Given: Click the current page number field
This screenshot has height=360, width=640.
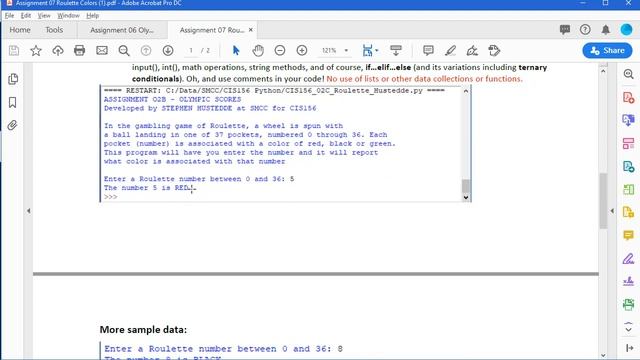Looking at the screenshot, I should 191,51.
